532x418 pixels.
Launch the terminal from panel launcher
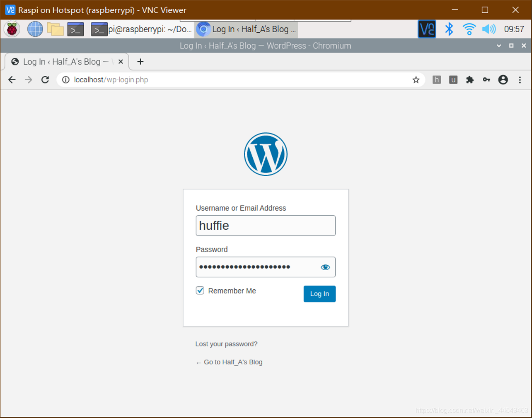(75, 30)
